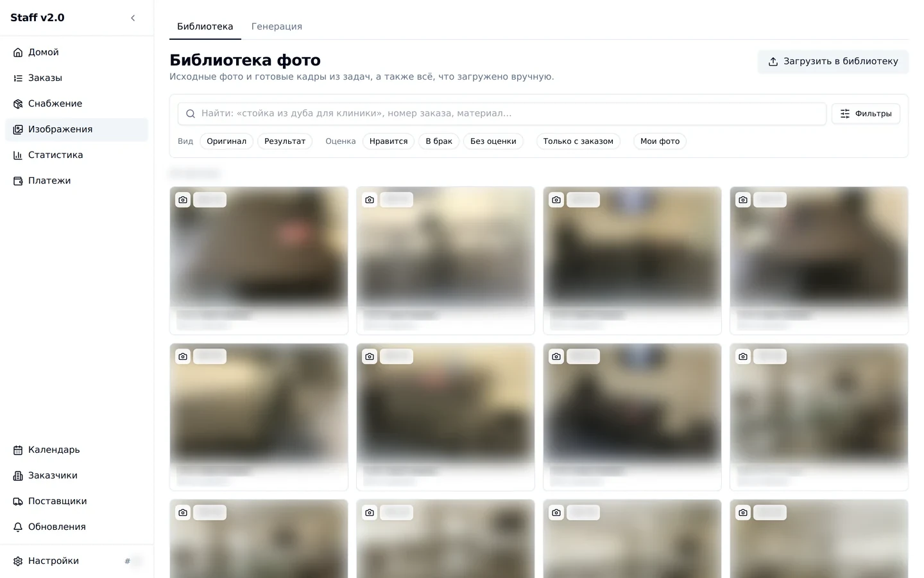This screenshot has height=578, width=924.
Task: Toggle the Без оценки filter
Action: (x=493, y=141)
